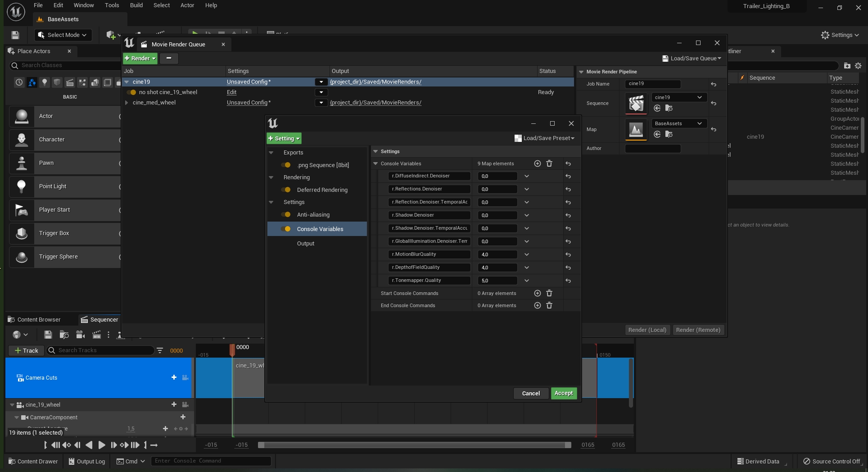The height and width of the screenshot is (472, 868).
Task: Expand the cine_med_wheel job row
Action: click(127, 103)
